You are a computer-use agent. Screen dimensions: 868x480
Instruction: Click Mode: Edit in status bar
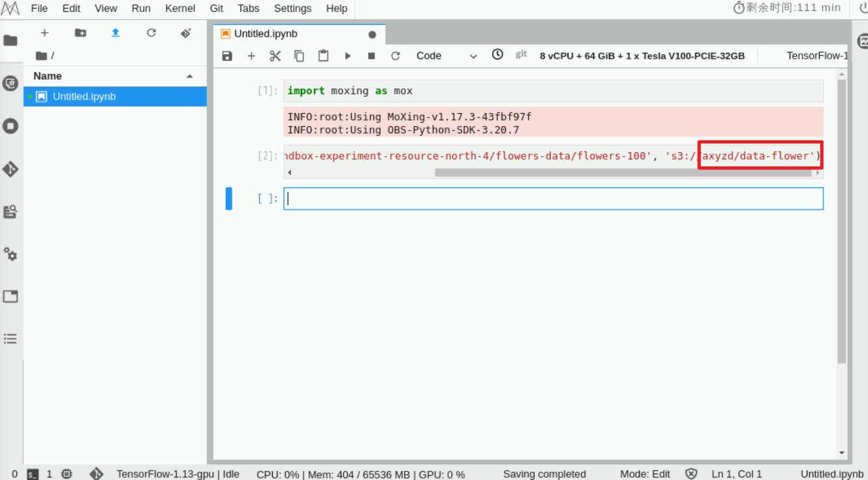[x=645, y=474]
